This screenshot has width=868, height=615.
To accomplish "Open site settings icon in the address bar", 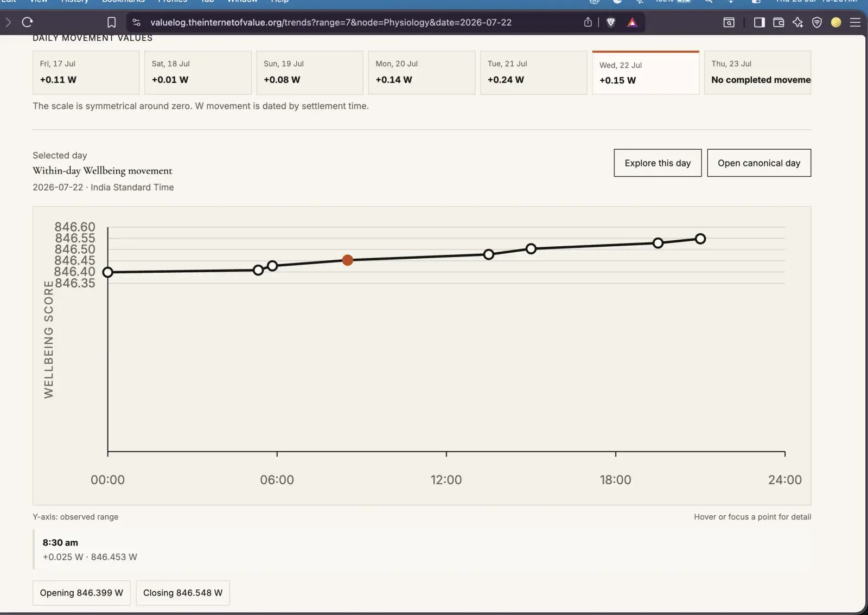I will pyautogui.click(x=137, y=22).
